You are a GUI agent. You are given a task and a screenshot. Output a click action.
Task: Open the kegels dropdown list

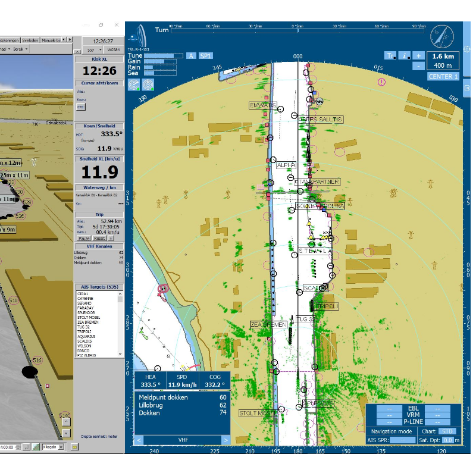[53, 447]
